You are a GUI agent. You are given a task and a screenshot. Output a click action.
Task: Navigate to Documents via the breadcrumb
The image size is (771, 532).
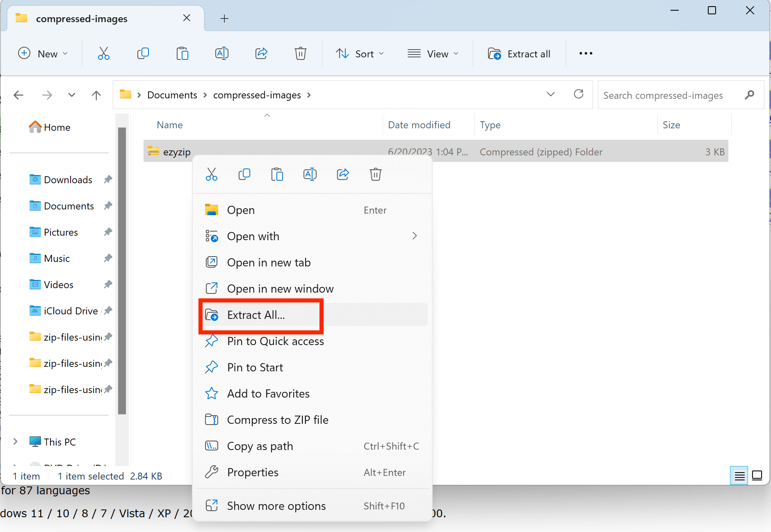172,95
